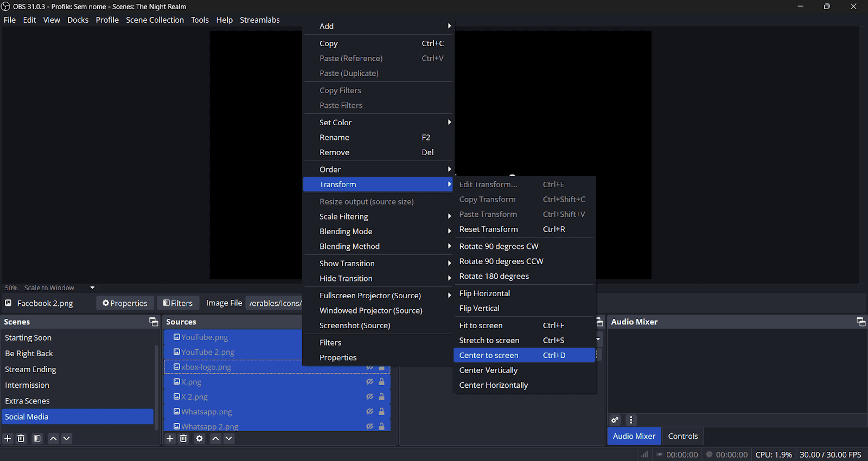Toggle visibility of Whatsapp 2.png source
Screen dimensions: 868x461
click(x=369, y=426)
